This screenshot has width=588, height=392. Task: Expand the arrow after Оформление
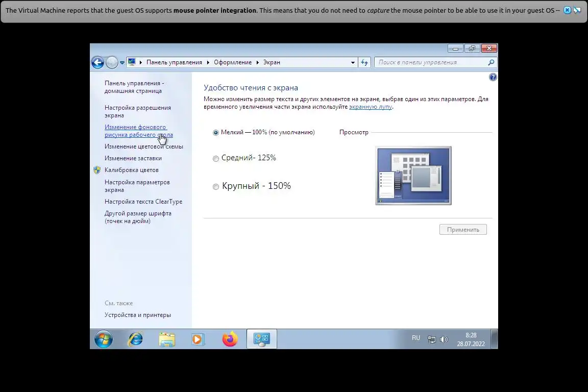tap(258, 62)
